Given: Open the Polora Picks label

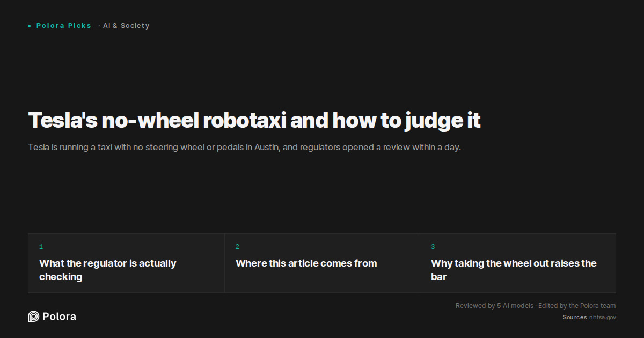Looking at the screenshot, I should (64, 26).
